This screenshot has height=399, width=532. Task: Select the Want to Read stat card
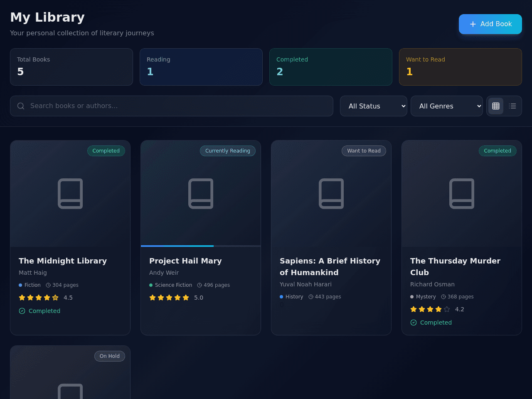coord(461,67)
